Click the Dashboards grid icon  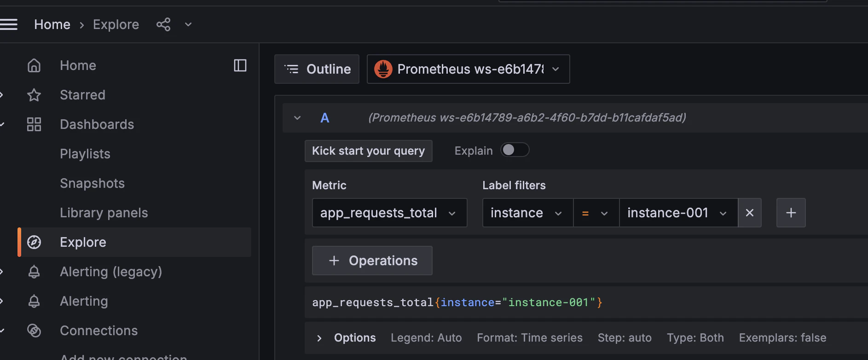[34, 124]
